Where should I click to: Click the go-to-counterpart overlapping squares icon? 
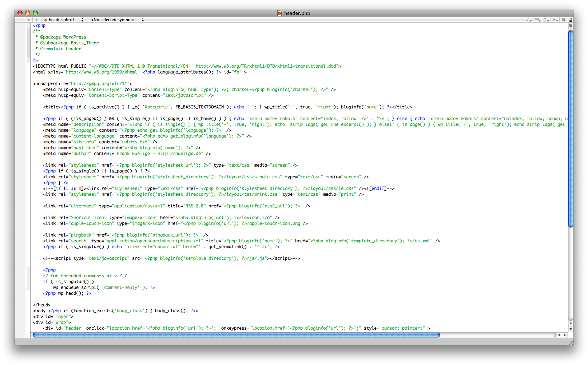564,20
